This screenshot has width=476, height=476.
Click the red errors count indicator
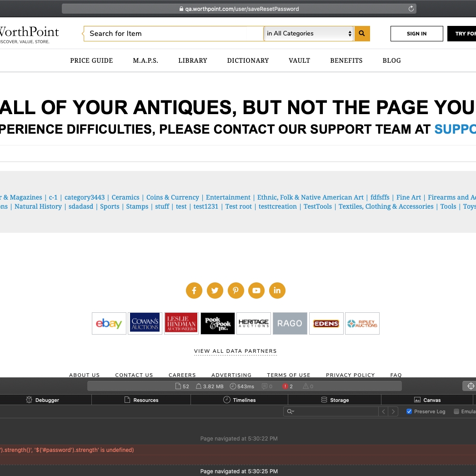tap(287, 386)
